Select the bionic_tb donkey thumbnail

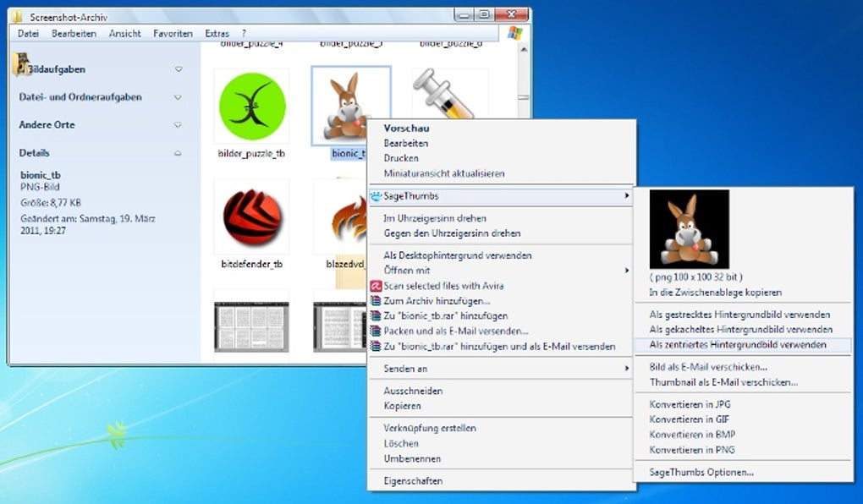tap(351, 106)
